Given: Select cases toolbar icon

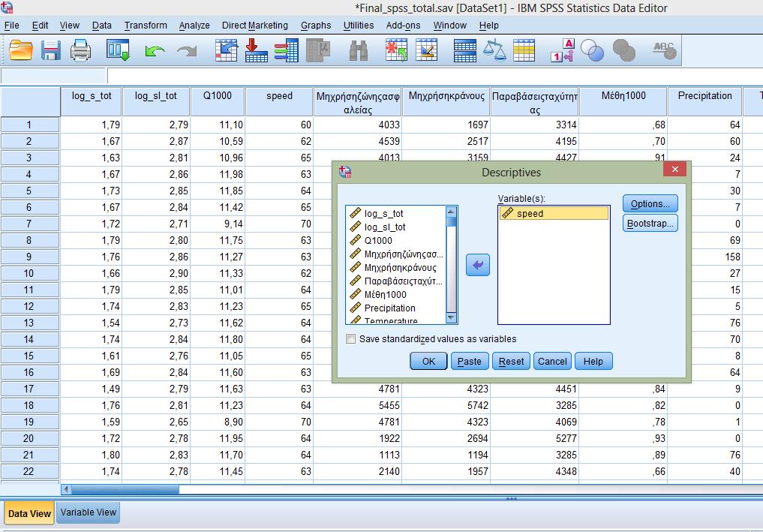Looking at the screenshot, I should click(524, 50).
